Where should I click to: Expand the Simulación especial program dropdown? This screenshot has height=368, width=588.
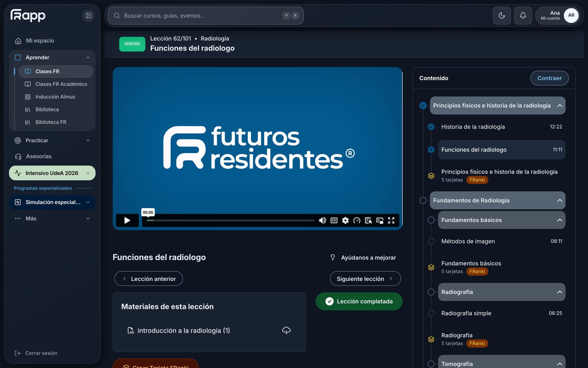click(88, 202)
